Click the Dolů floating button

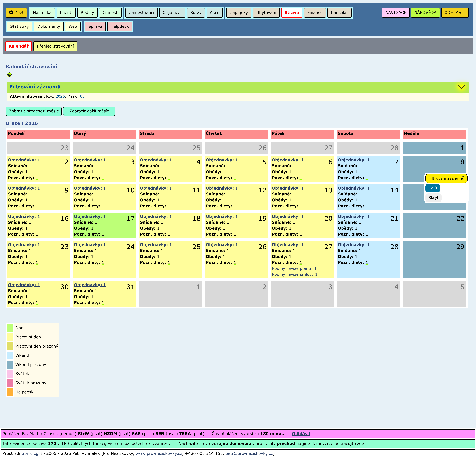432,188
